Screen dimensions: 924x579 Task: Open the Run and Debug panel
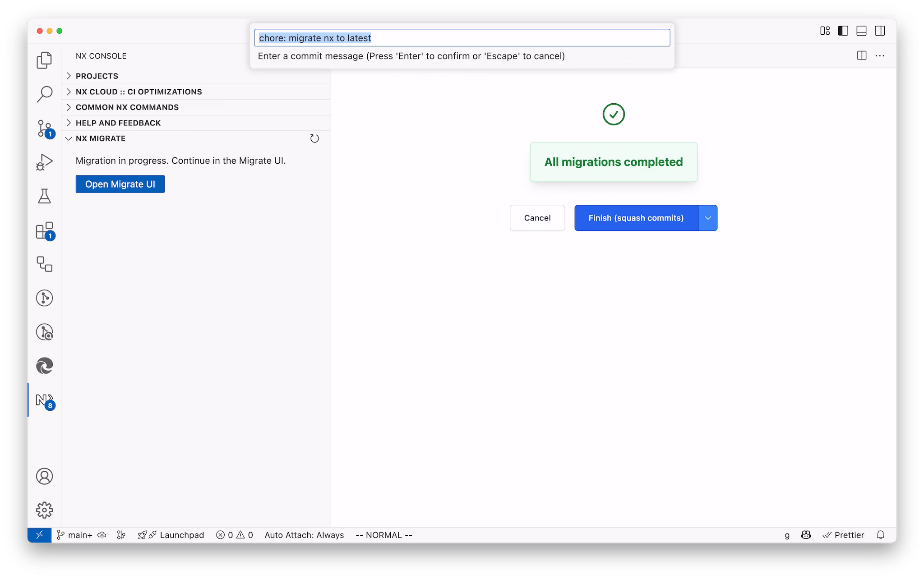pyautogui.click(x=44, y=161)
